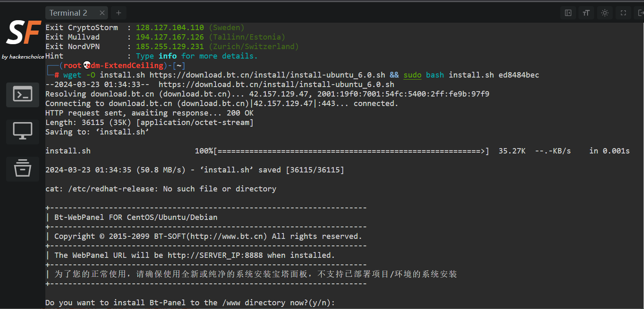The height and width of the screenshot is (309, 644).
Task: Click the '(Tallinn/Estonia)' location text
Action: [247, 37]
